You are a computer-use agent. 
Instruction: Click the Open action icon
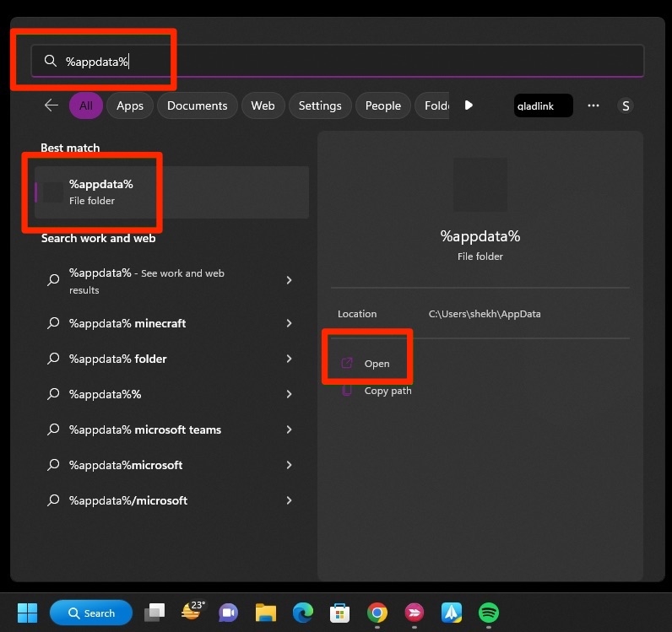point(347,363)
